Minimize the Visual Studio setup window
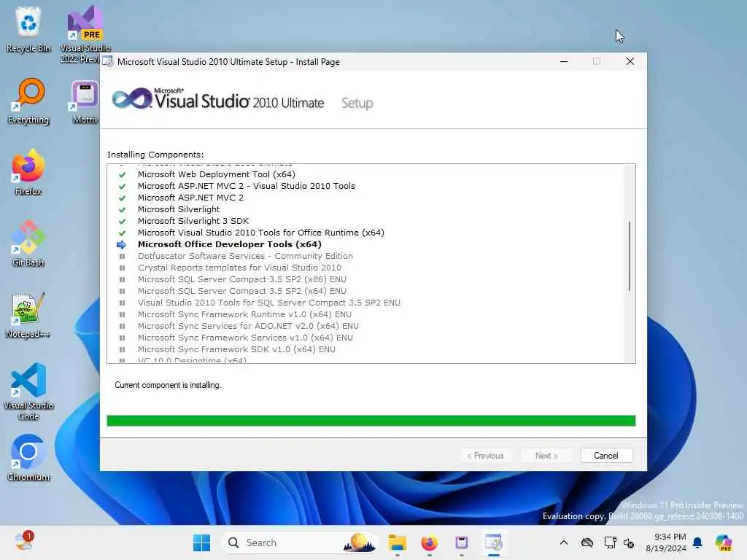The width and height of the screenshot is (747, 560). click(564, 61)
